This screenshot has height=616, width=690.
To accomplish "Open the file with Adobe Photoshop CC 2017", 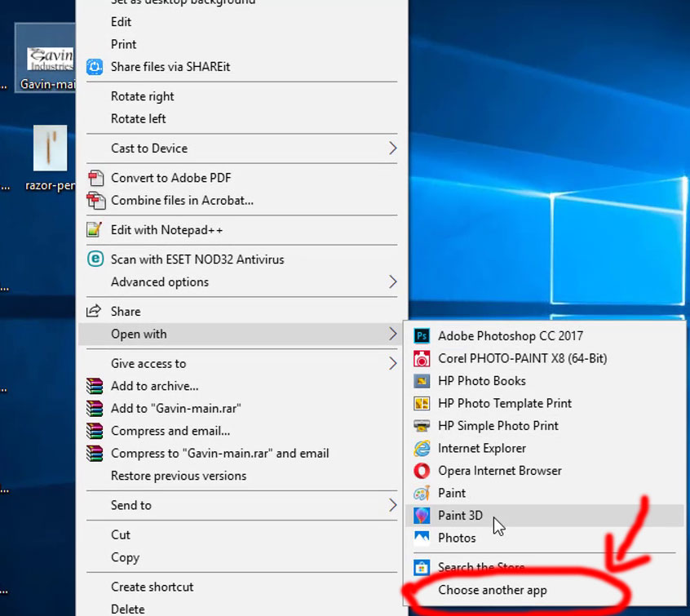I will pyautogui.click(x=510, y=335).
